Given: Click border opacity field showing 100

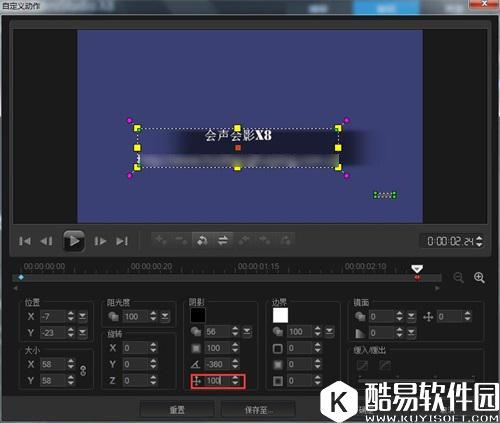Looking at the screenshot, I should coord(300,332).
